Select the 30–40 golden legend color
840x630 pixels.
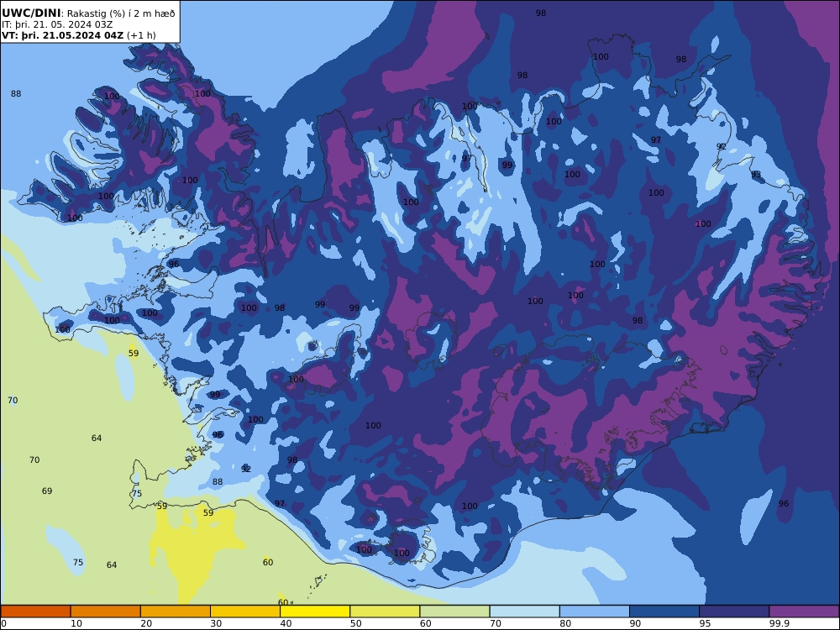(x=245, y=612)
